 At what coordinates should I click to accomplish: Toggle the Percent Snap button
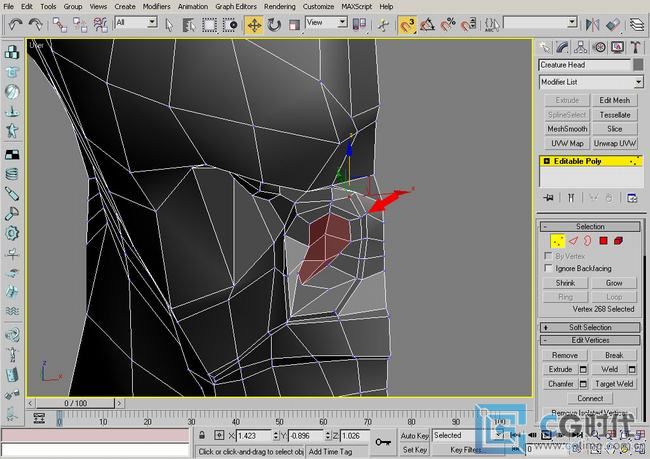coord(448,25)
